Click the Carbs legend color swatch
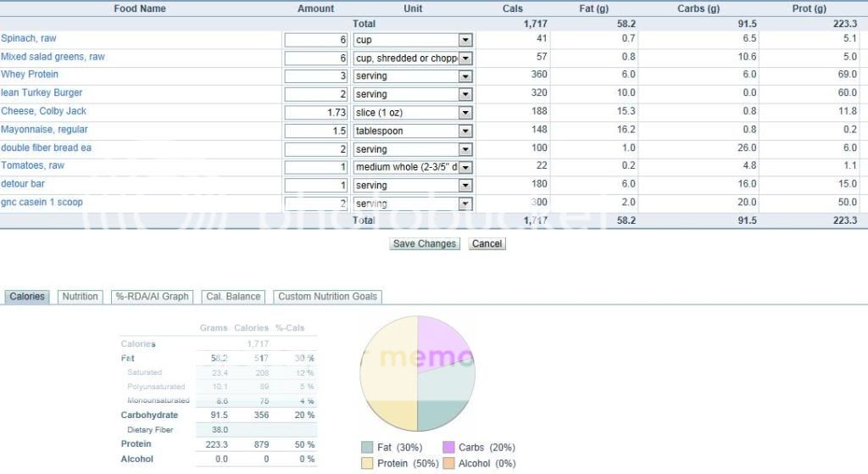This screenshot has width=868, height=474. click(448, 448)
